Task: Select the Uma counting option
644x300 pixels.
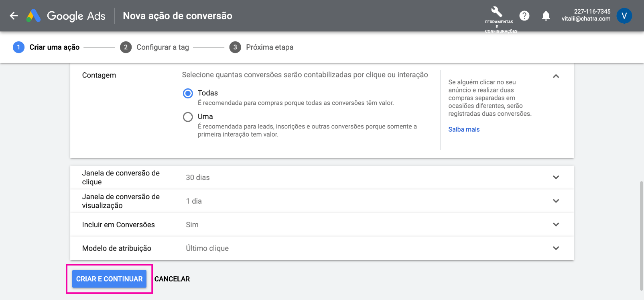Action: tap(188, 117)
